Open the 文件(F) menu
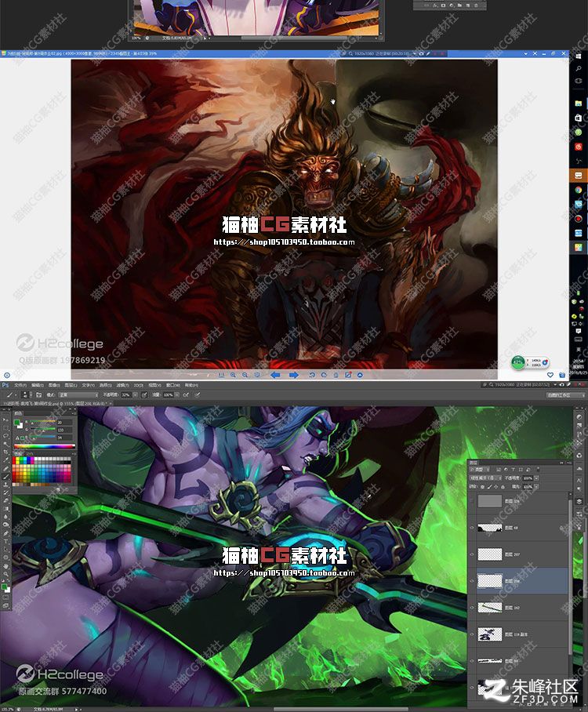The height and width of the screenshot is (712, 588). click(20, 385)
